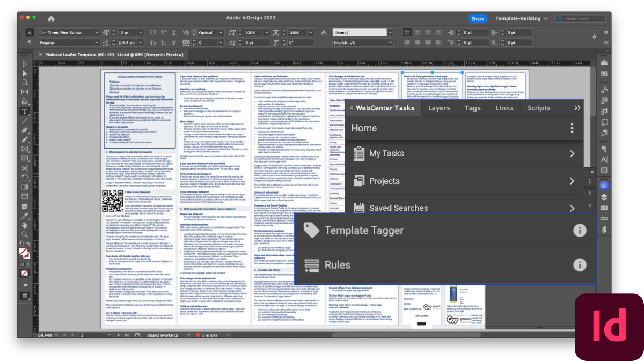
Task: Switch to the Tags tab
Action: click(x=473, y=108)
